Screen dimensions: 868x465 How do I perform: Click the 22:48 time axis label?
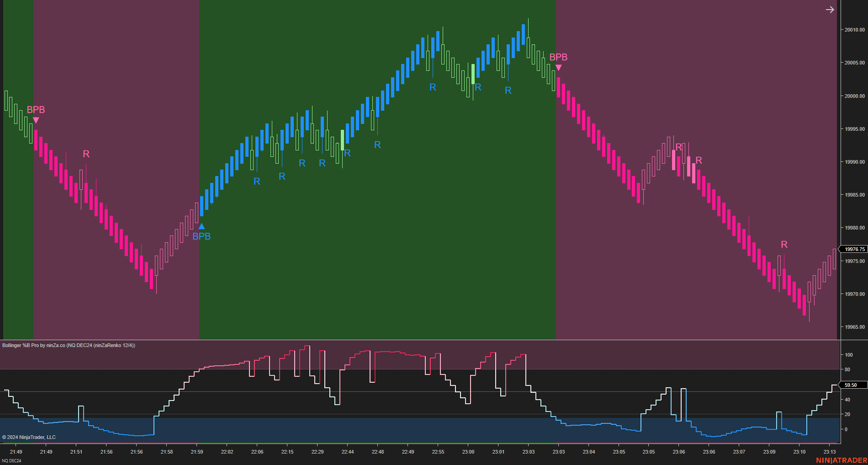click(378, 452)
